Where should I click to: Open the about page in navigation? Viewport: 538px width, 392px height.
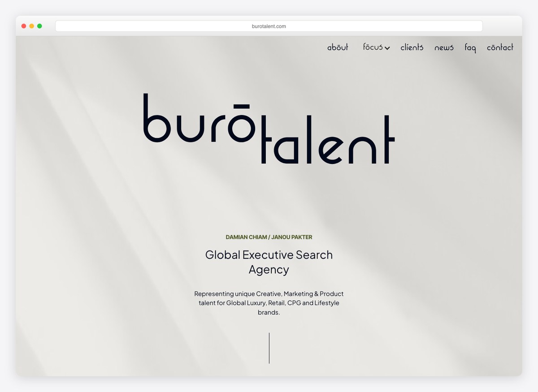pos(338,47)
